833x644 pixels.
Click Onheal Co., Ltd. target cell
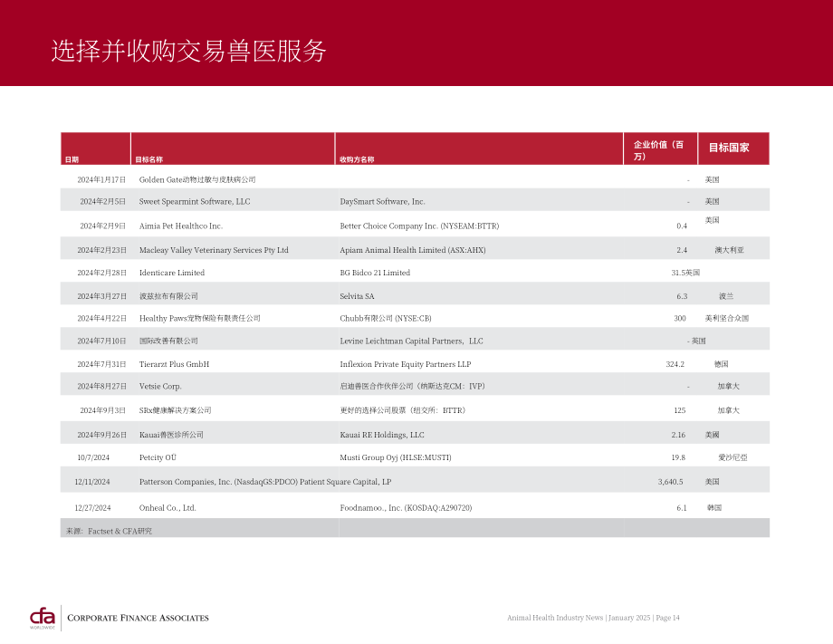pos(168,508)
